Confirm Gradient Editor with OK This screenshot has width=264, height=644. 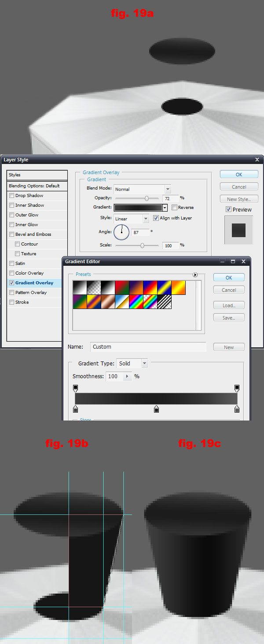tap(229, 278)
